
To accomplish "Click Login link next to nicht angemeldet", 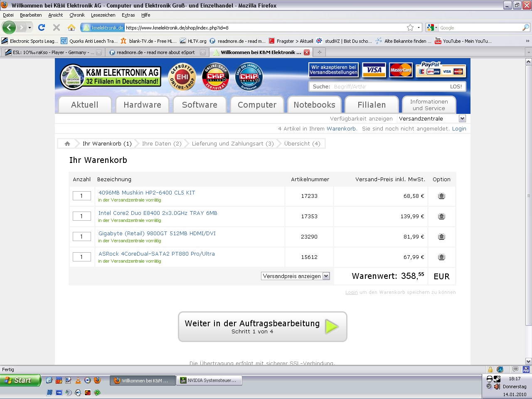I will point(459,128).
